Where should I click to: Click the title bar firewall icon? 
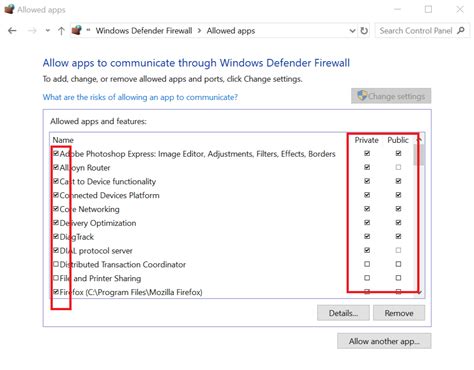9,9
